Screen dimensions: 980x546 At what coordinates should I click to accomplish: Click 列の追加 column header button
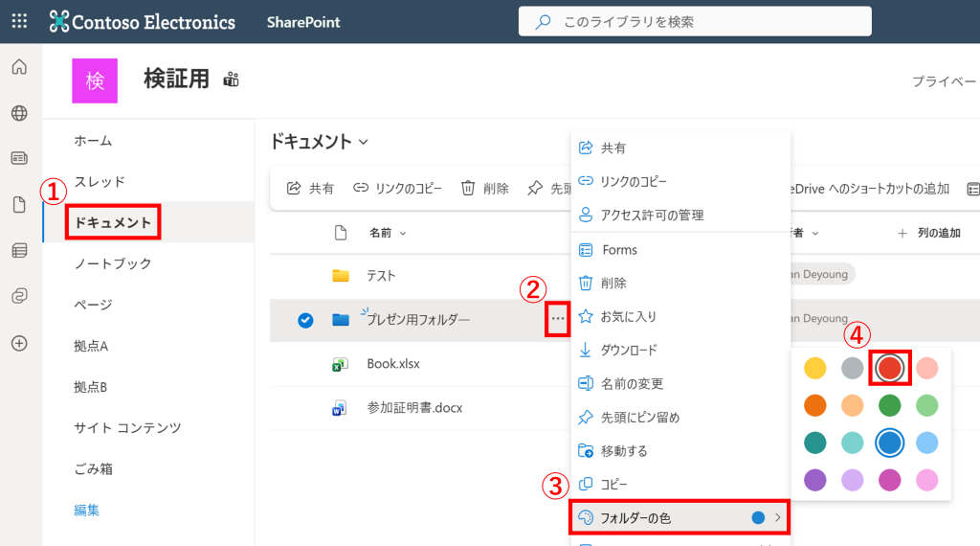tap(927, 233)
